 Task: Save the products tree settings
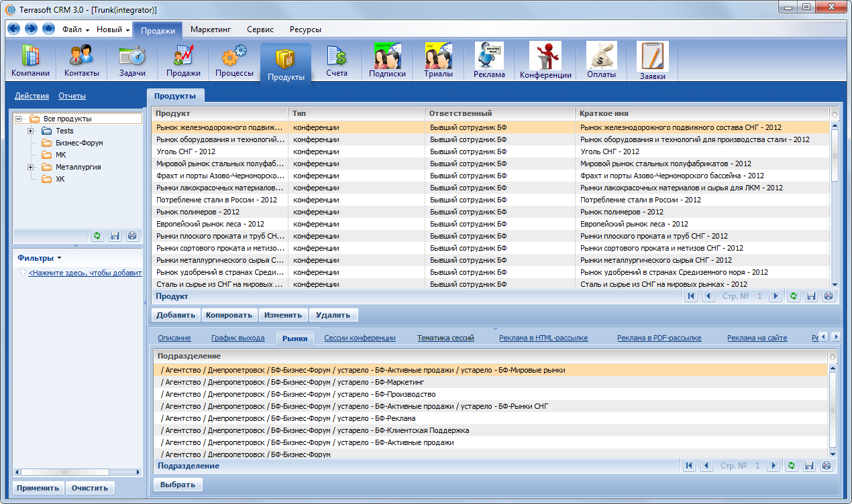pos(115,236)
